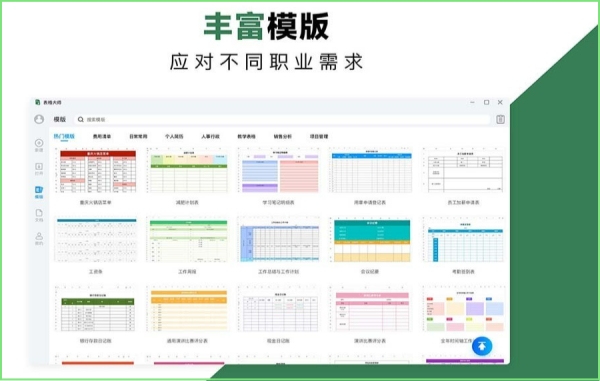The width and height of the screenshot is (600, 381).
Task: Maximize the 表格大师 window
Action: (x=486, y=102)
